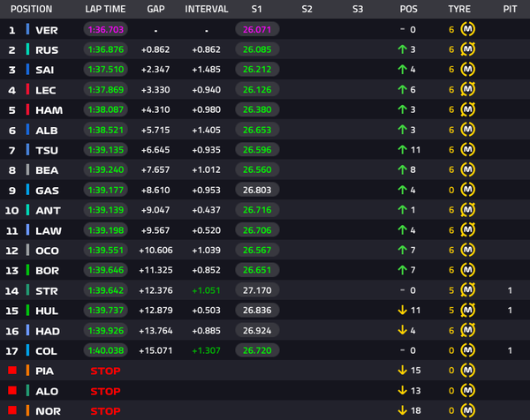Click the medium tyre icon in OCO row
The image size is (530, 420).
(468, 250)
